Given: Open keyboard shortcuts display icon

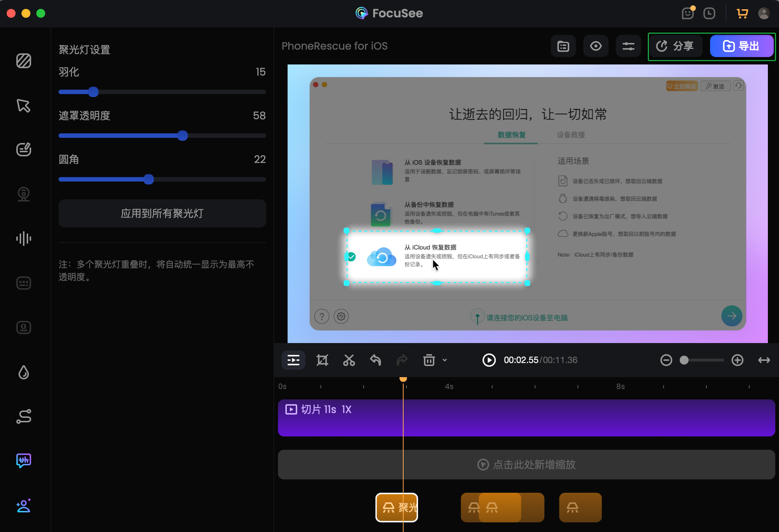Looking at the screenshot, I should [x=24, y=283].
